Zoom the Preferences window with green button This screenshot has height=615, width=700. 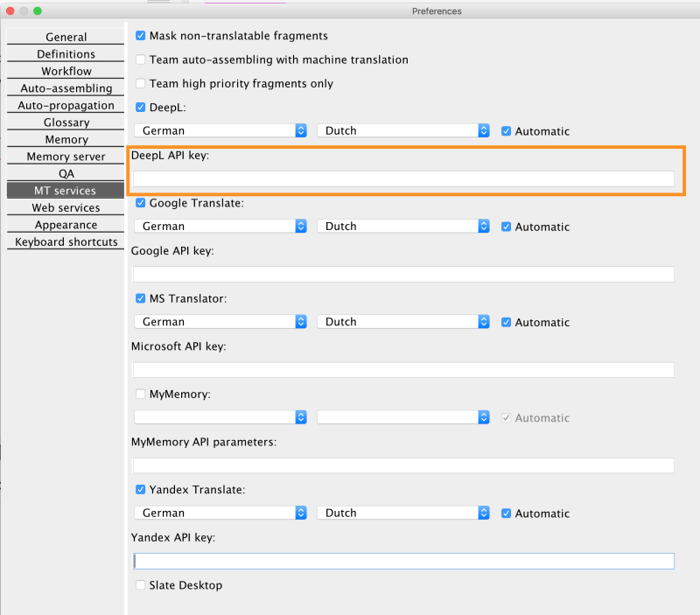[x=38, y=10]
